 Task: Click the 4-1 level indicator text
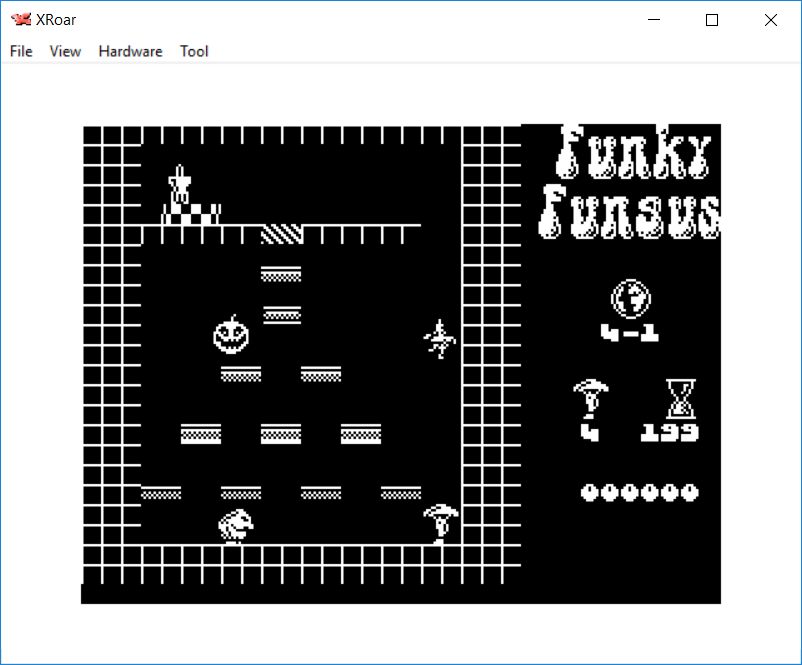coord(630,333)
